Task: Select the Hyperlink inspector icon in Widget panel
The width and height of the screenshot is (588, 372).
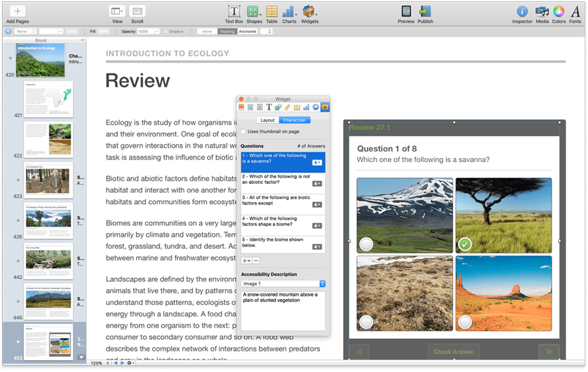Action: point(315,107)
